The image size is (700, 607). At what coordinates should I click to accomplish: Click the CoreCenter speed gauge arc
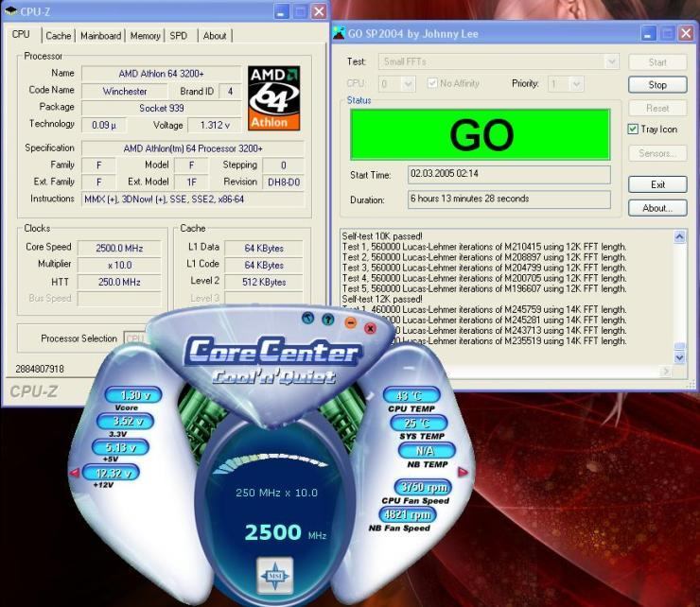click(x=272, y=462)
